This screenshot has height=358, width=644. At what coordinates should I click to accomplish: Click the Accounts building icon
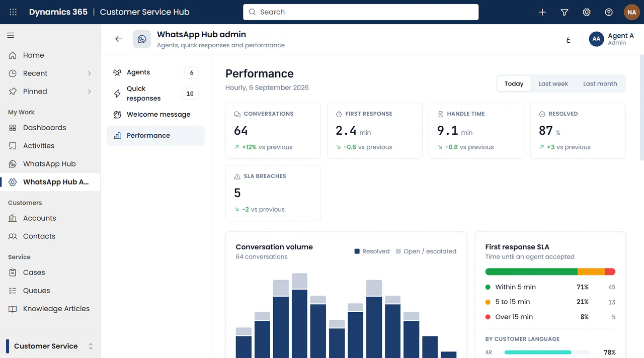[x=13, y=218]
